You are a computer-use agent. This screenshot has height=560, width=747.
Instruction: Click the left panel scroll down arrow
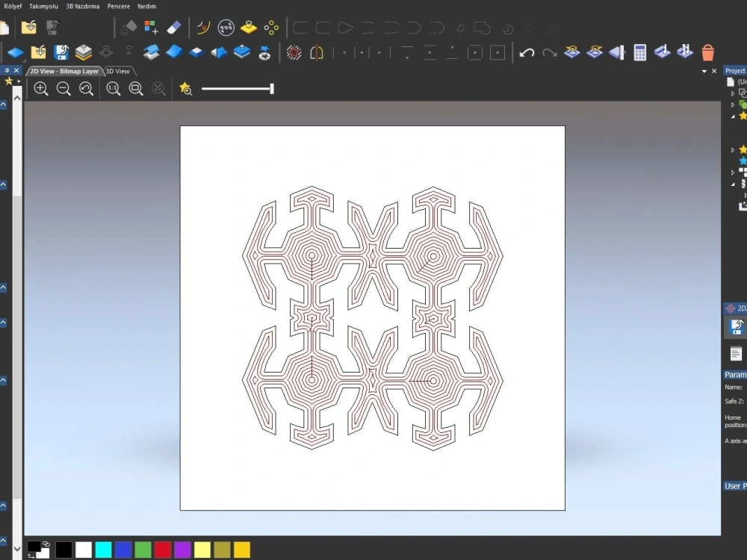(x=17, y=549)
